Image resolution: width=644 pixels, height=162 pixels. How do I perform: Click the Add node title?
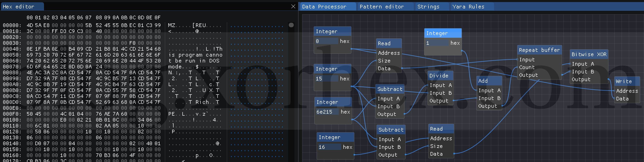coord(488,81)
